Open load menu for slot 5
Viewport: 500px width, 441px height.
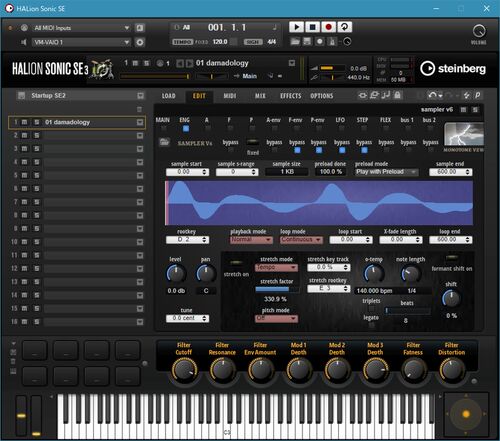(x=140, y=175)
